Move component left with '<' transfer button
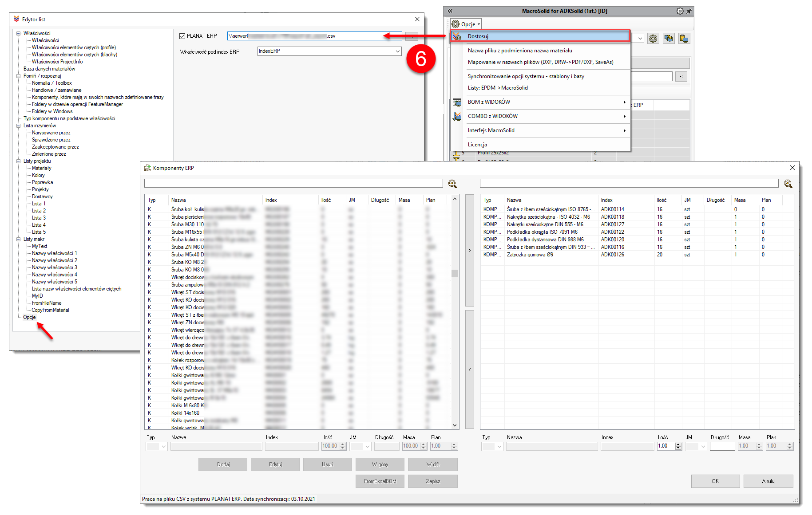 [470, 370]
